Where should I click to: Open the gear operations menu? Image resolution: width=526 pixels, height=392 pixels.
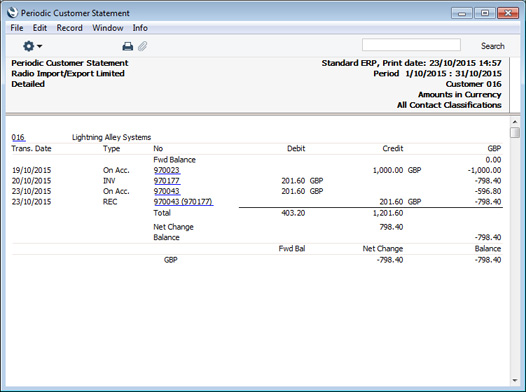32,46
